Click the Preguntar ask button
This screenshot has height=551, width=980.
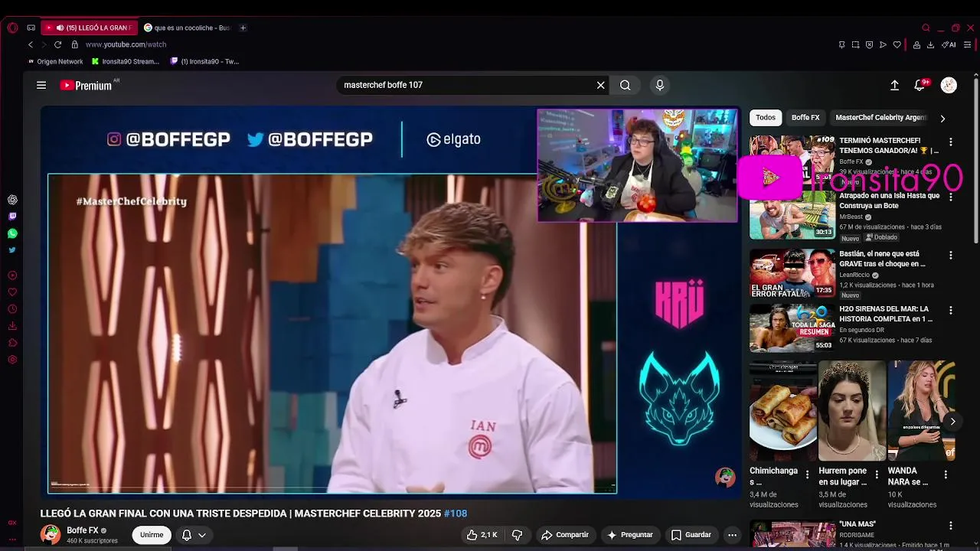[629, 535]
